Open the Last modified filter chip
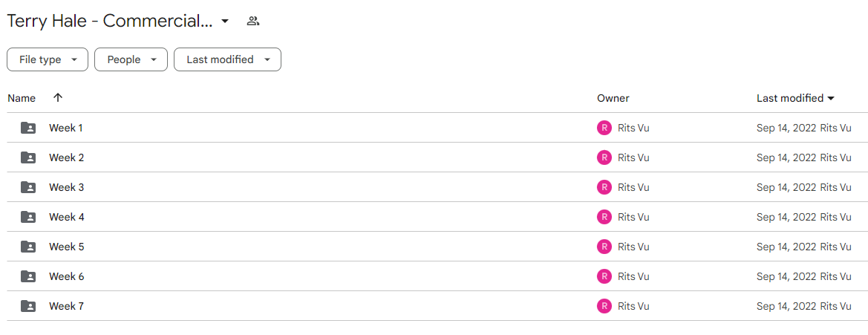Screen dimensions: 868x335 click(x=227, y=60)
